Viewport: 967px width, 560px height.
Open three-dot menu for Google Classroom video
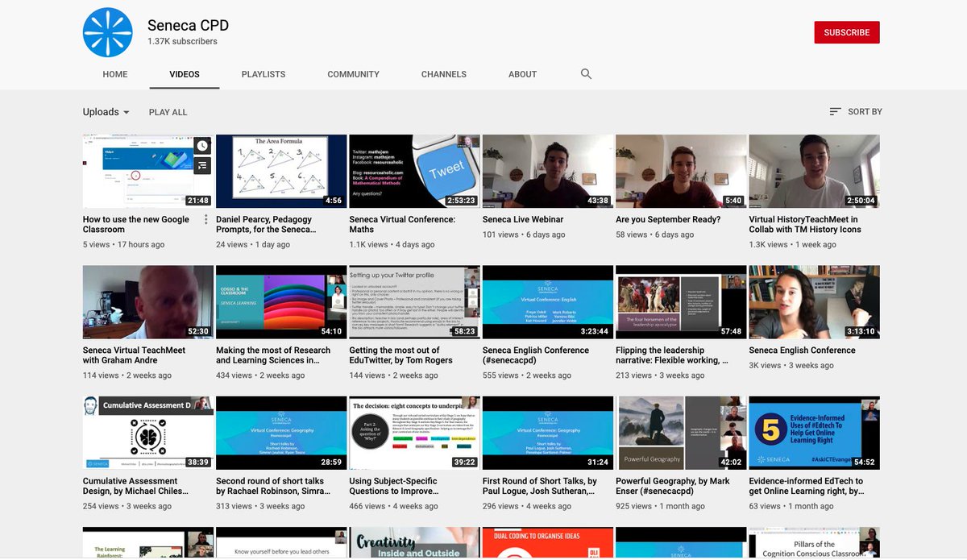[205, 220]
